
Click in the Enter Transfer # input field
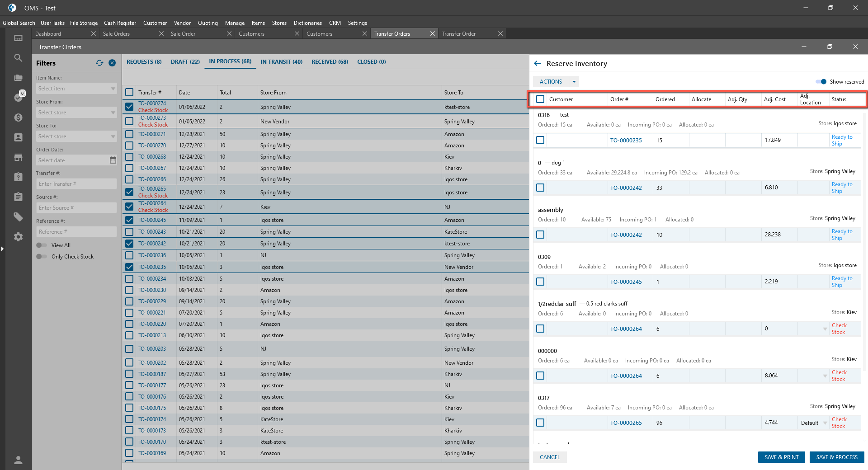76,184
